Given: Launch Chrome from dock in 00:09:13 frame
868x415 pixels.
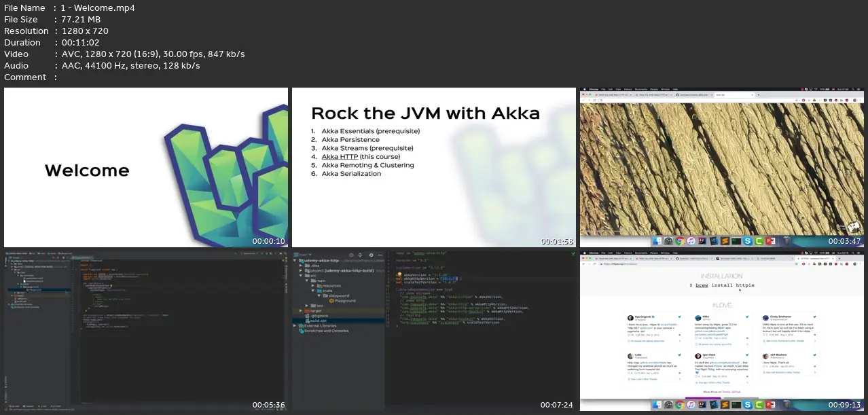Looking at the screenshot, I should click(x=680, y=405).
